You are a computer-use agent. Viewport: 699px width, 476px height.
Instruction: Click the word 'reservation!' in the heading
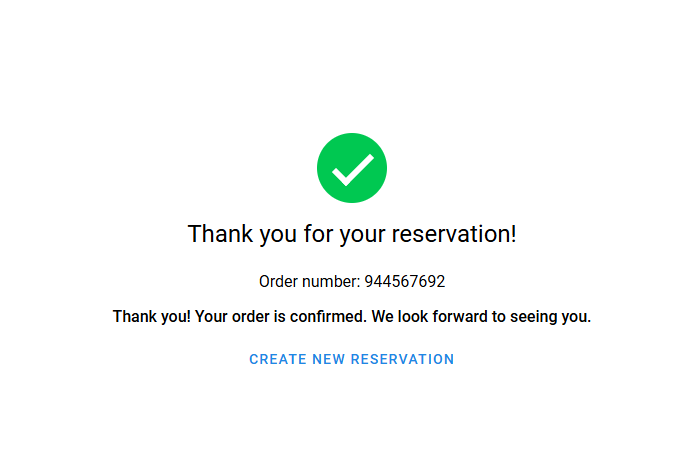454,234
